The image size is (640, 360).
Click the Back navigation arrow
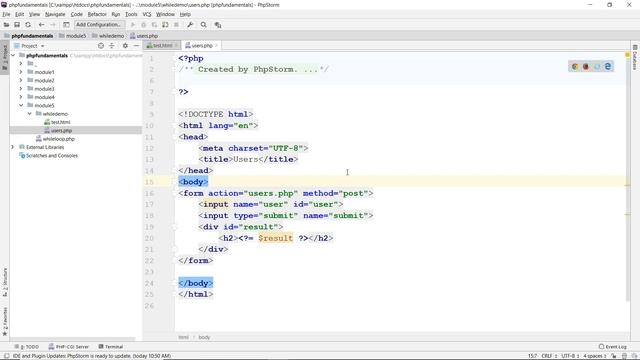[x=41, y=25]
